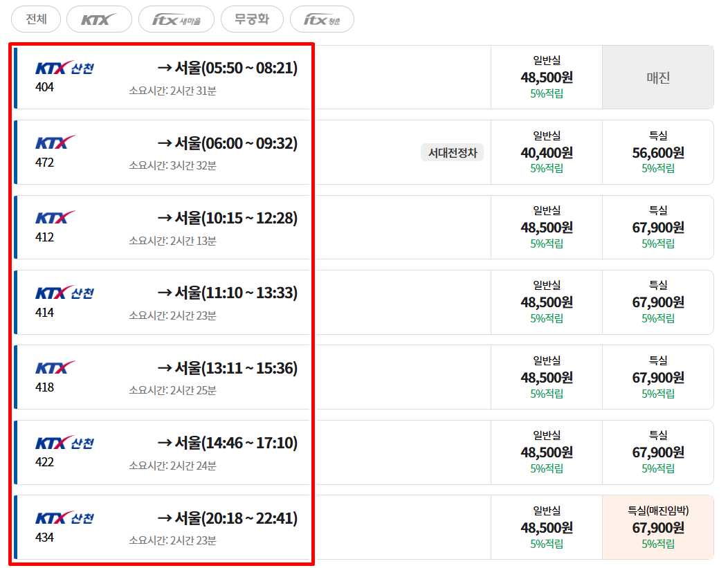728x568 pixels.
Task: Choose 일반실 48,500원 for train 404
Action: coord(547,77)
